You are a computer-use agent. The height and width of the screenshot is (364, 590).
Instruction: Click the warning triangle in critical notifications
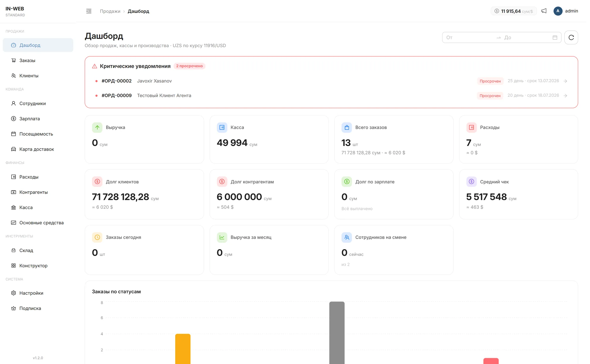95,66
